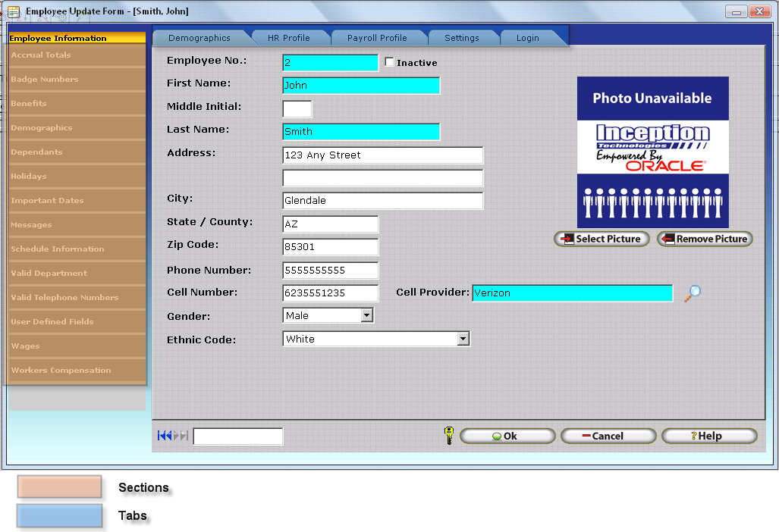Open the Payroll Profile tab

tap(377, 38)
